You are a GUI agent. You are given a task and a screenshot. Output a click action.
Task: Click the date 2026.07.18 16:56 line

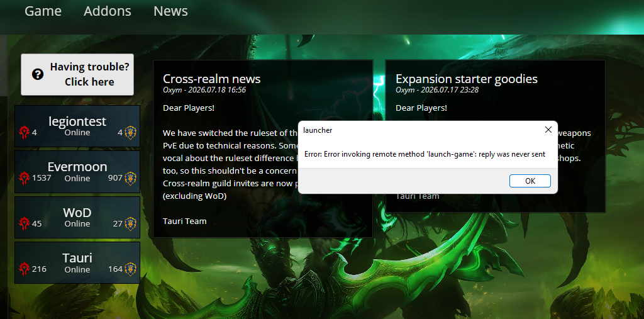point(204,90)
